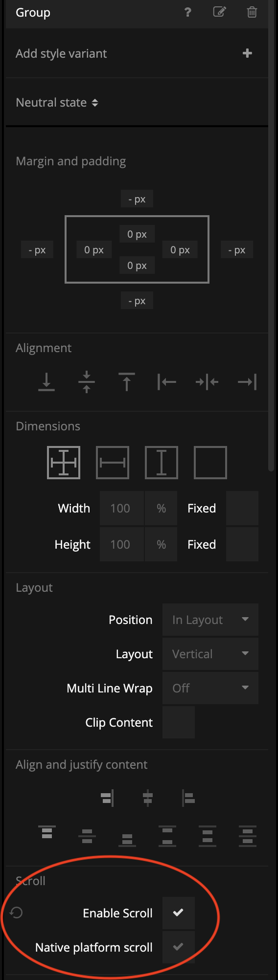Open the Neutral state selector

[x=57, y=102]
